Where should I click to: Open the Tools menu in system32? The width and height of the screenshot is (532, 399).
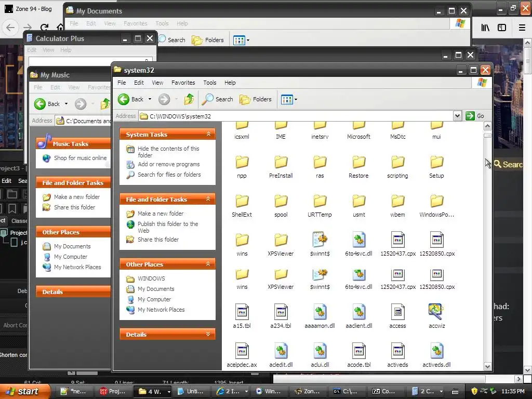point(210,83)
